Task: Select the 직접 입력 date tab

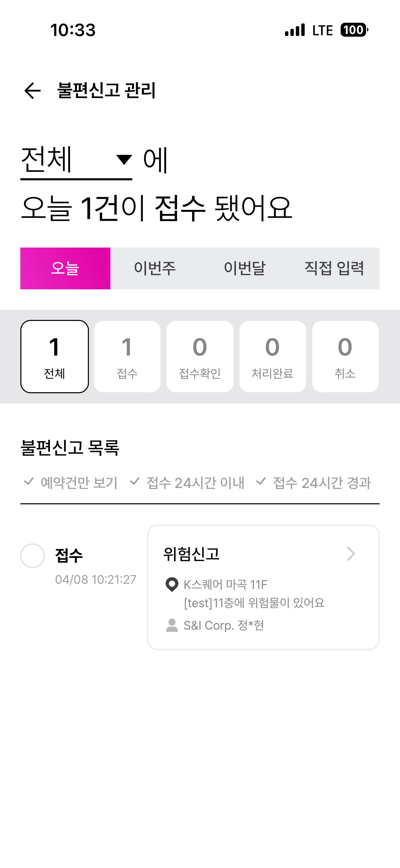Action: [x=334, y=268]
